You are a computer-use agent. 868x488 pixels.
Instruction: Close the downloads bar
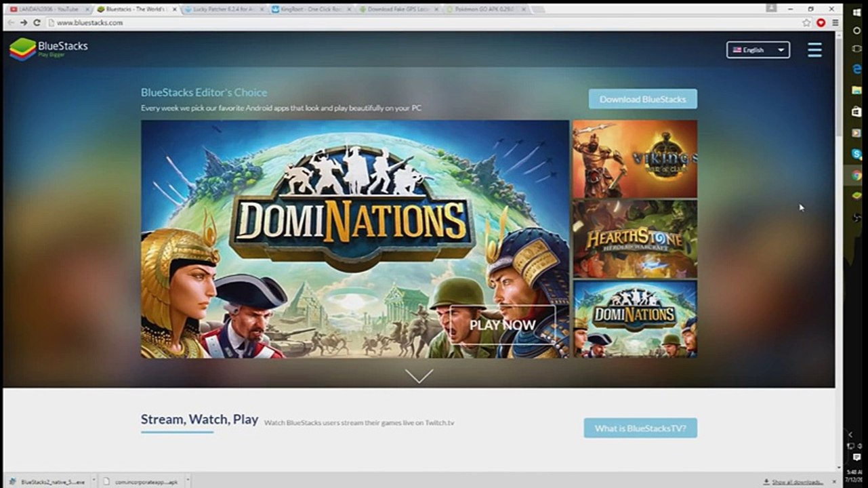click(834, 482)
